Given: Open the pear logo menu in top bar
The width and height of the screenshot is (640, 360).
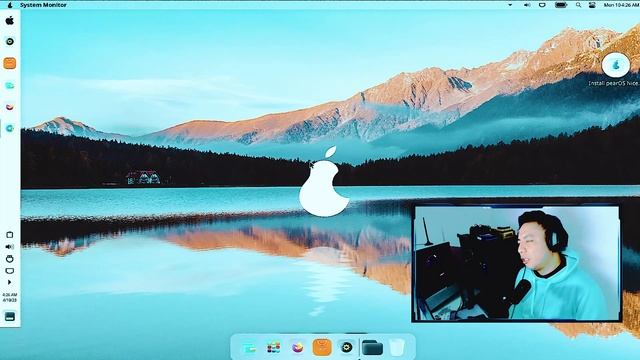Looking at the screenshot, I should (x=10, y=5).
